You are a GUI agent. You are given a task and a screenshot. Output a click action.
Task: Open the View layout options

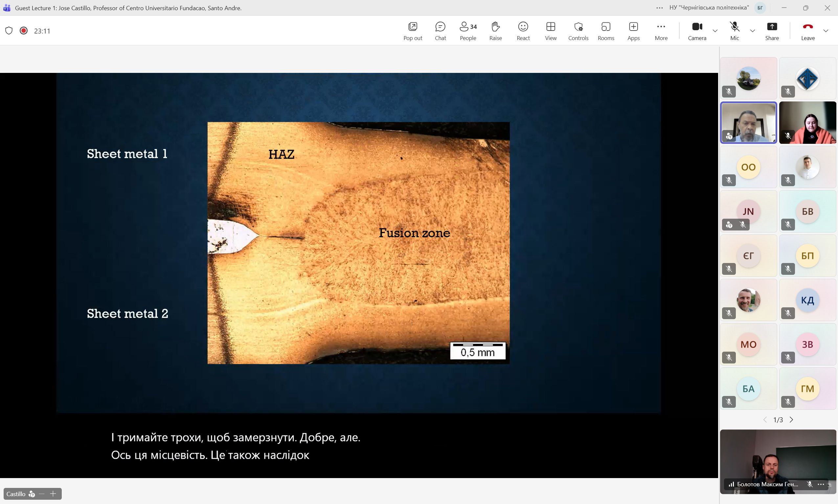(x=551, y=31)
